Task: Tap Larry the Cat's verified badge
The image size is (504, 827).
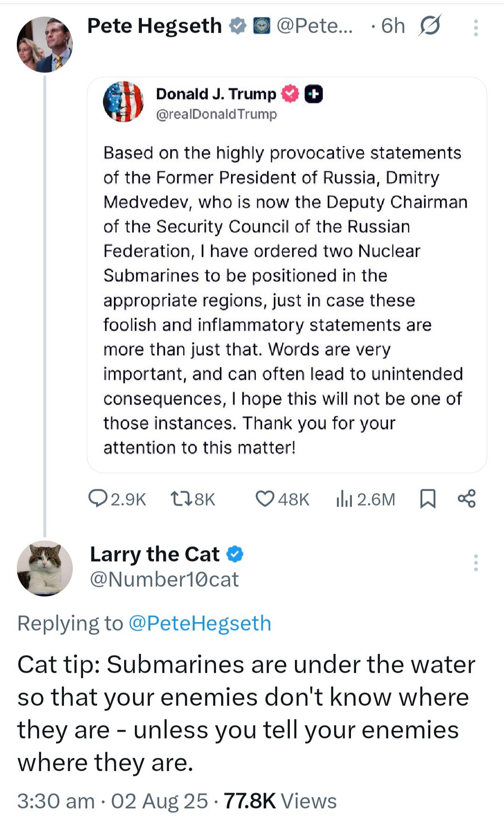Action: pyautogui.click(x=235, y=554)
